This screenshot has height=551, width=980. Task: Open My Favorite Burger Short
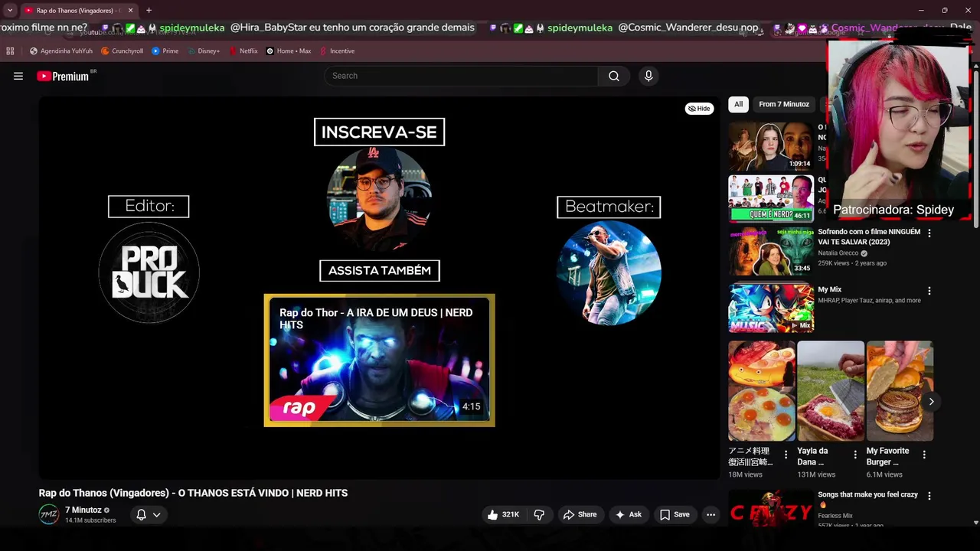point(900,391)
